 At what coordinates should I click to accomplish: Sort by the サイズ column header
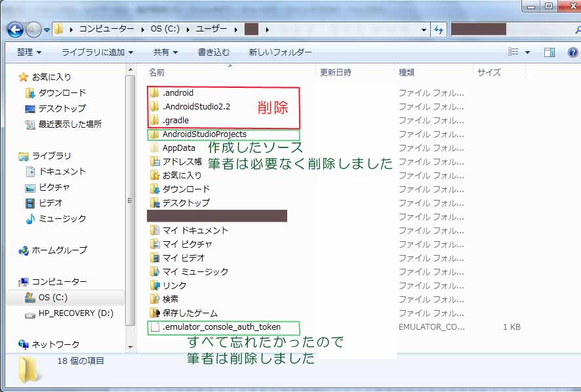click(x=489, y=73)
